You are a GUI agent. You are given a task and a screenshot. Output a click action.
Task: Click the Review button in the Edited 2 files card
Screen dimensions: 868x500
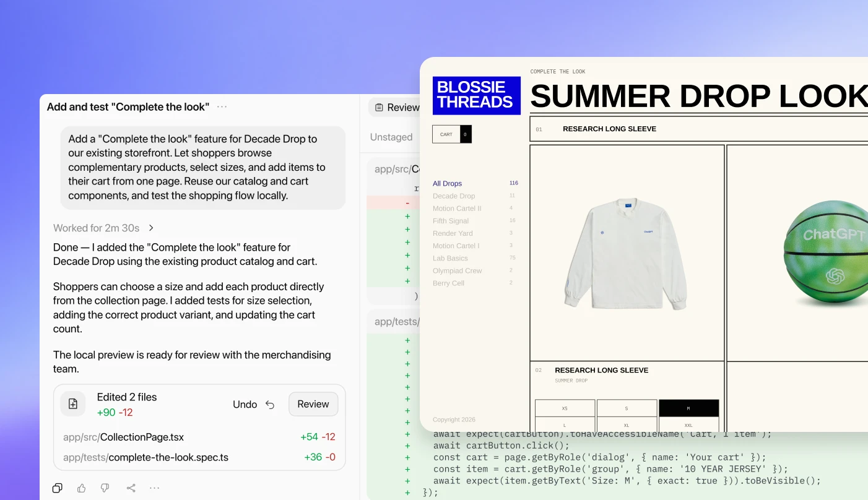point(313,404)
